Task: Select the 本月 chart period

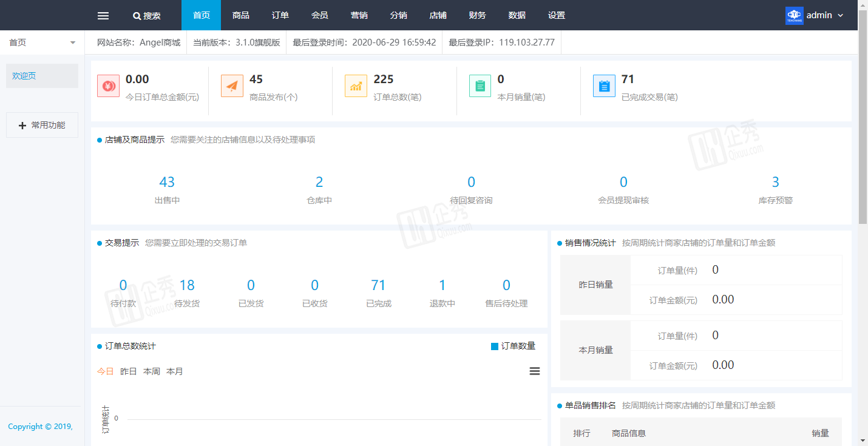Action: pos(175,371)
